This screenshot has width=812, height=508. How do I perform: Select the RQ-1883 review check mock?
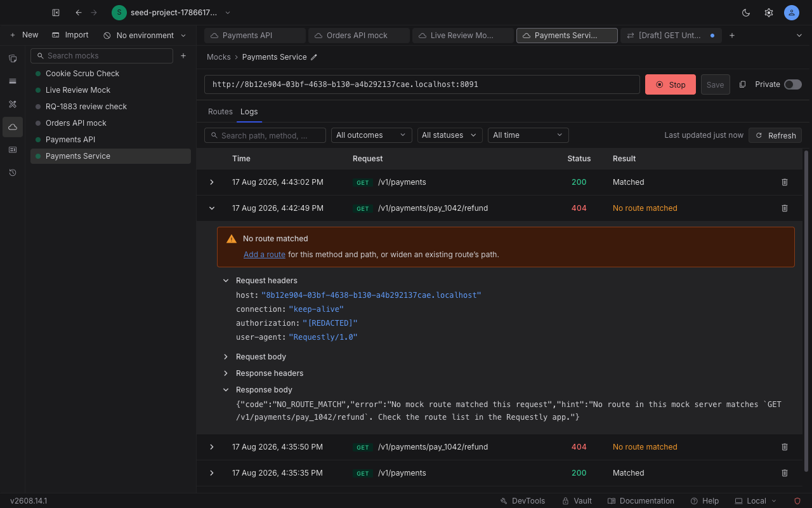tap(110, 107)
